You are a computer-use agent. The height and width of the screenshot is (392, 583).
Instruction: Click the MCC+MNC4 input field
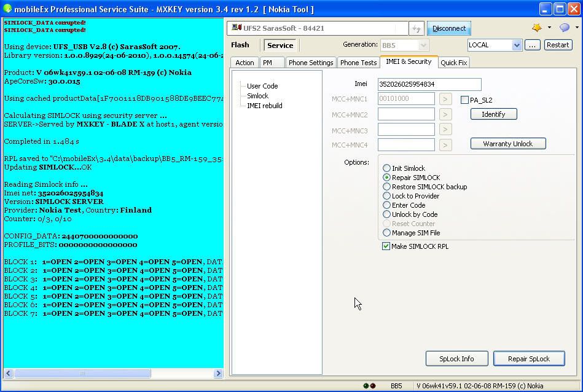point(406,144)
